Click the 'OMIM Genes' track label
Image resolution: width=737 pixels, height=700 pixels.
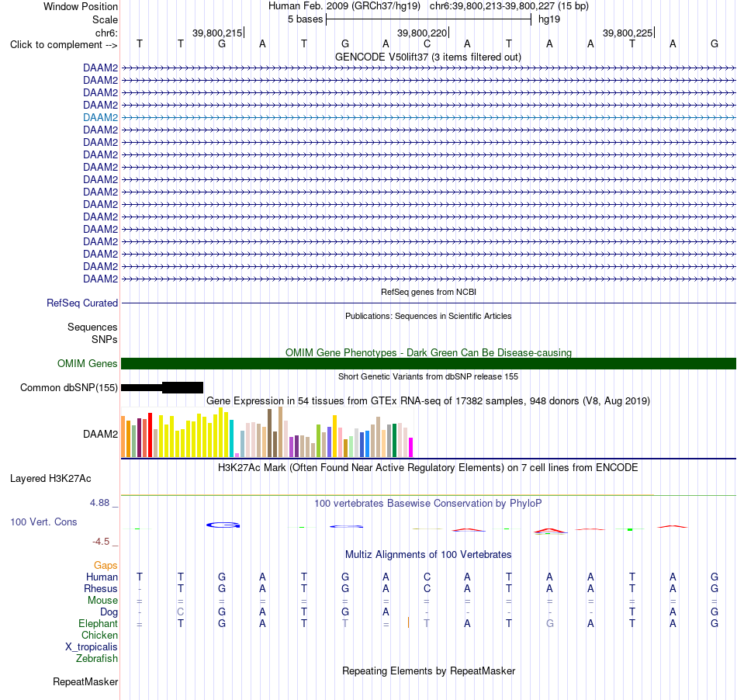click(x=87, y=364)
